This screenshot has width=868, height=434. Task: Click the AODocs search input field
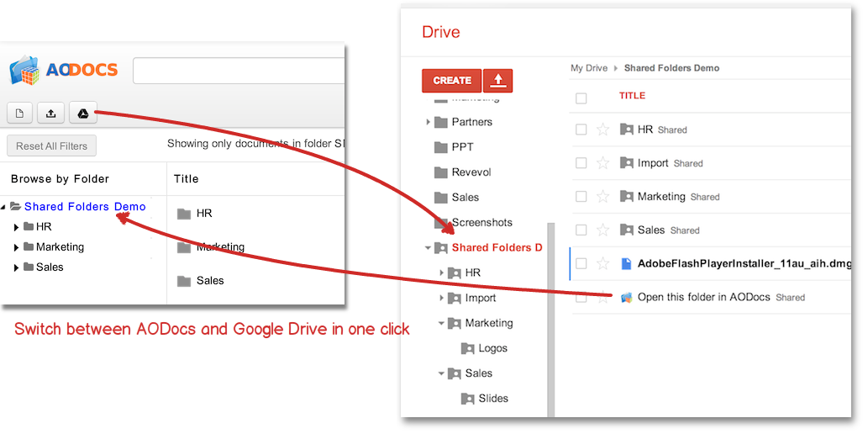tap(239, 71)
